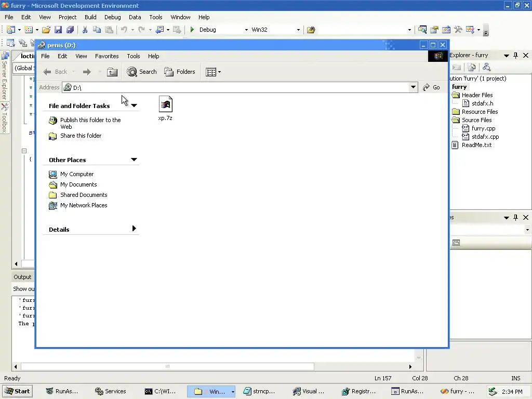
Task: Click the Open File toolbar icon
Action: coord(46,30)
